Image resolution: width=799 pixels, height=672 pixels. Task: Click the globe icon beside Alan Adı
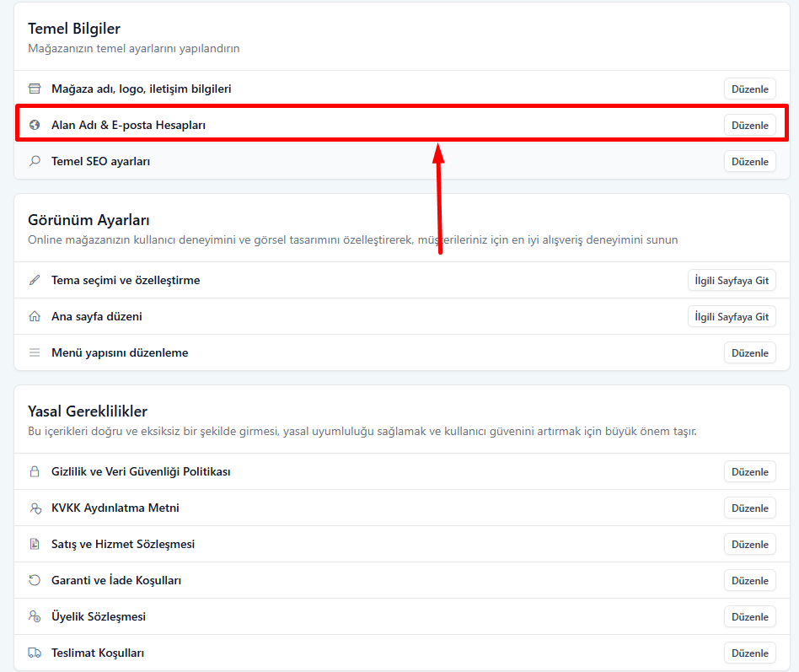[x=35, y=125]
